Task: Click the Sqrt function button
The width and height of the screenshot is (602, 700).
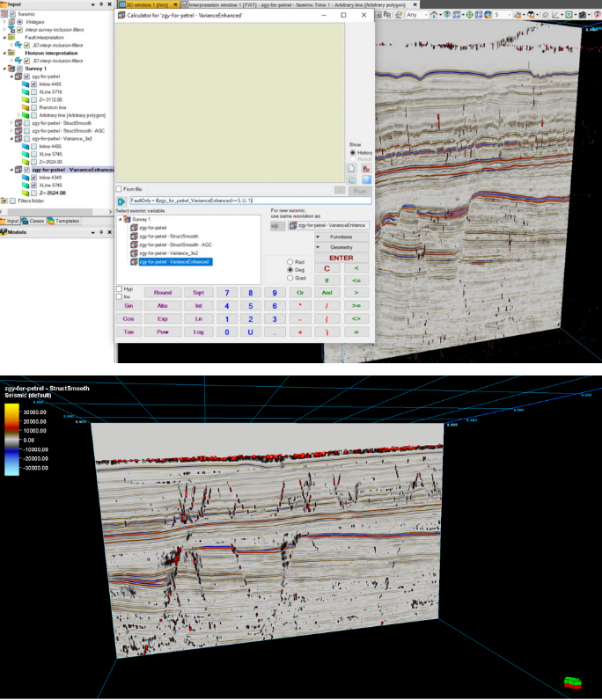Action: coord(199,292)
